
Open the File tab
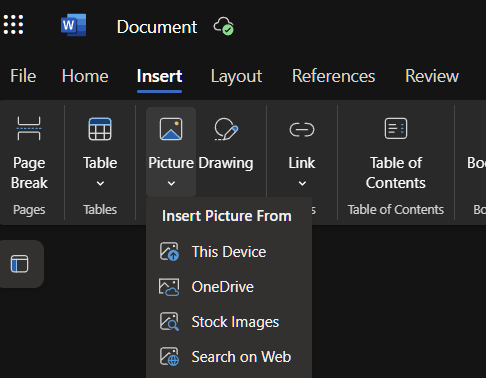click(x=23, y=76)
